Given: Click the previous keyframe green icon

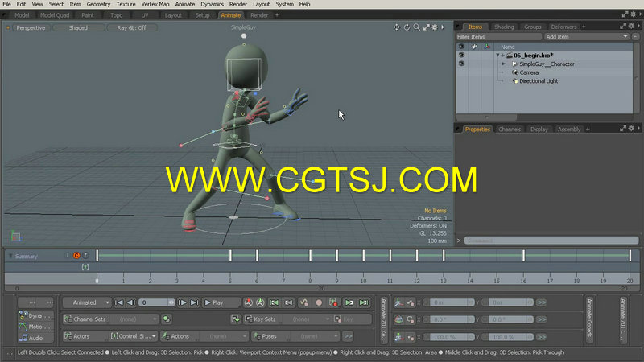Looking at the screenshot, I should (x=275, y=302).
